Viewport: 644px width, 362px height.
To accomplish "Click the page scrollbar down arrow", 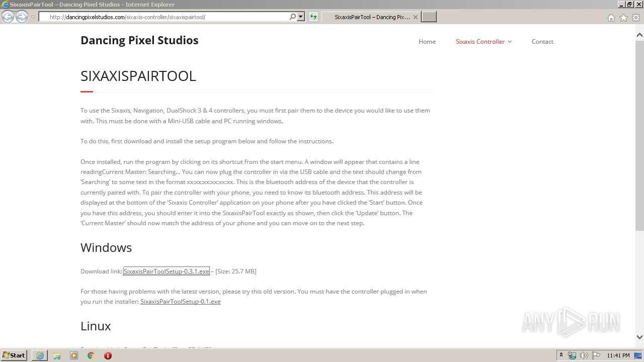I will 639,337.
